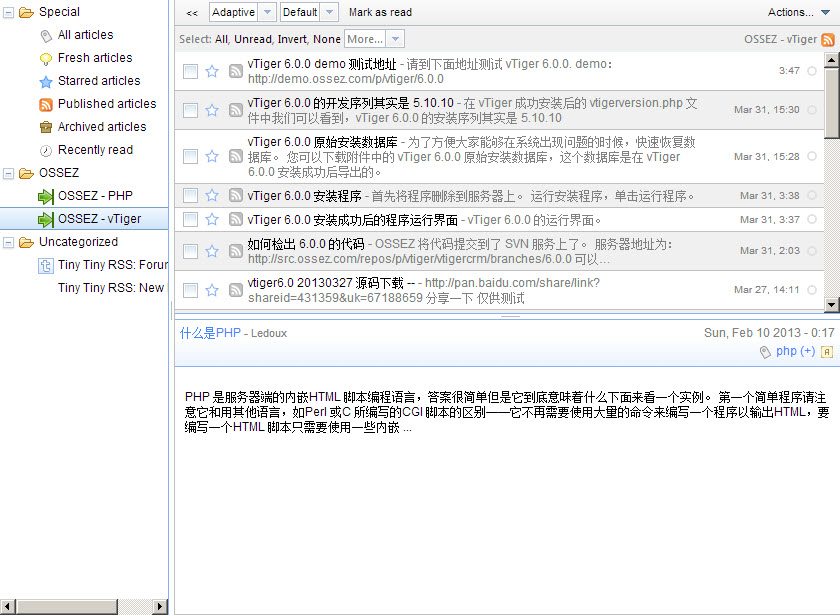The width and height of the screenshot is (840, 615).
Task: Select the OSSEZ - PHP feed
Action: tap(94, 196)
